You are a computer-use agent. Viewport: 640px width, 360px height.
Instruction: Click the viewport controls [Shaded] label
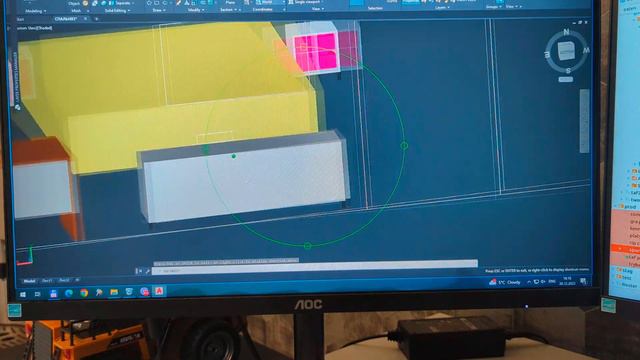click(x=44, y=28)
